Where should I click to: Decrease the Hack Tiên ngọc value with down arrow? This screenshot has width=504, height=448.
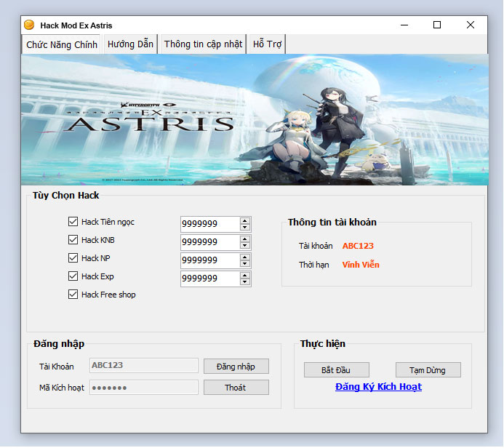[245, 228]
